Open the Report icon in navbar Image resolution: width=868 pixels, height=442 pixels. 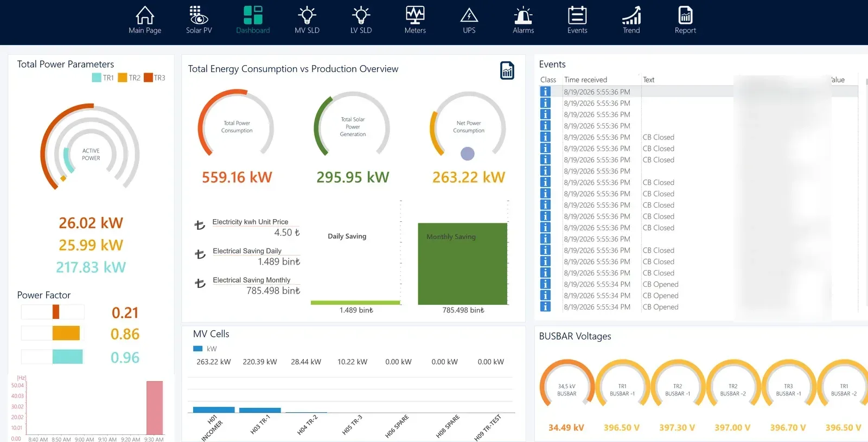(x=686, y=15)
